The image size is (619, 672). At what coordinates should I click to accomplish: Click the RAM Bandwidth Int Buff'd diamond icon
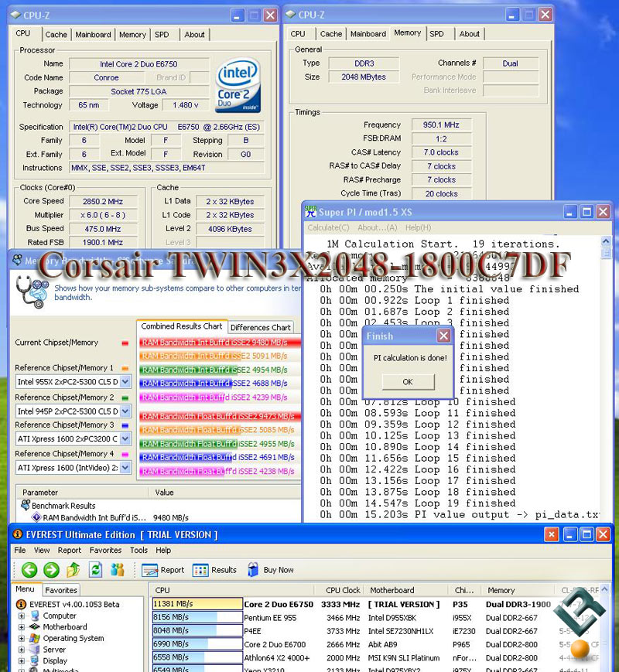[x=37, y=517]
